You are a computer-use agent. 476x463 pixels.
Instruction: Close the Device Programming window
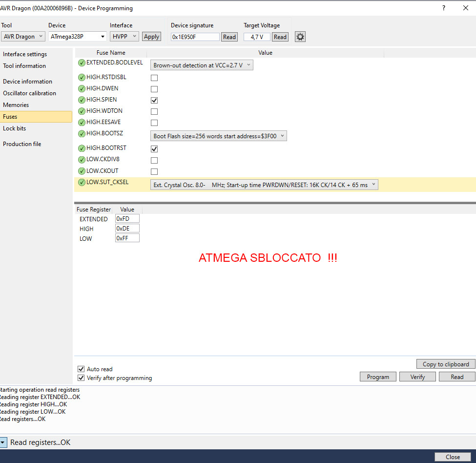pos(466,8)
